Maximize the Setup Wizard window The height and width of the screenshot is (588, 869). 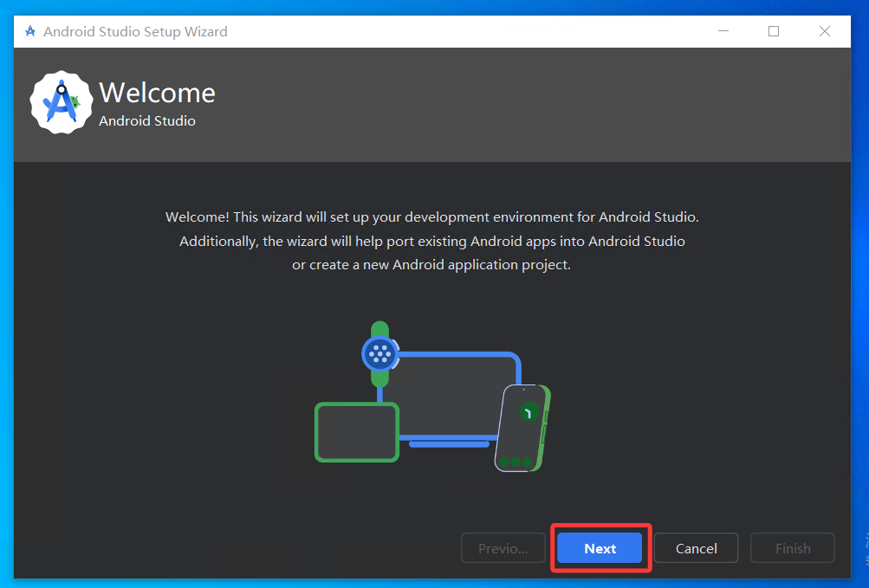774,32
